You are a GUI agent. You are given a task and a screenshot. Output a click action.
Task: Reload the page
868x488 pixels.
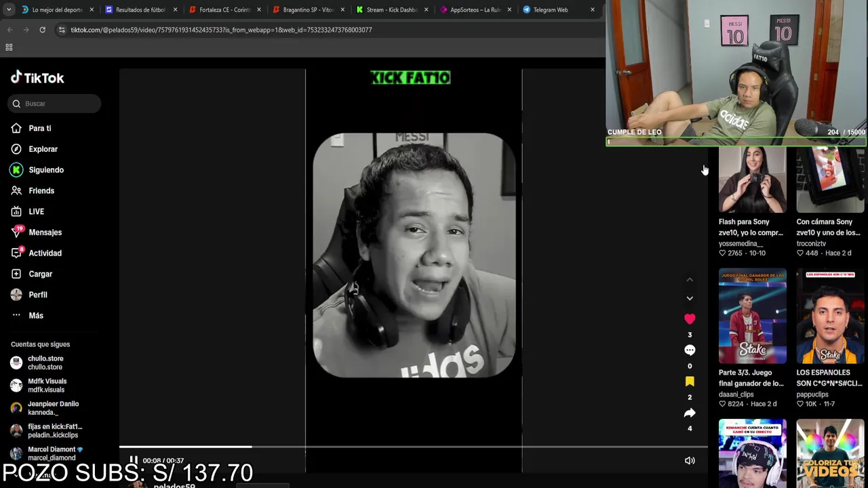(42, 30)
